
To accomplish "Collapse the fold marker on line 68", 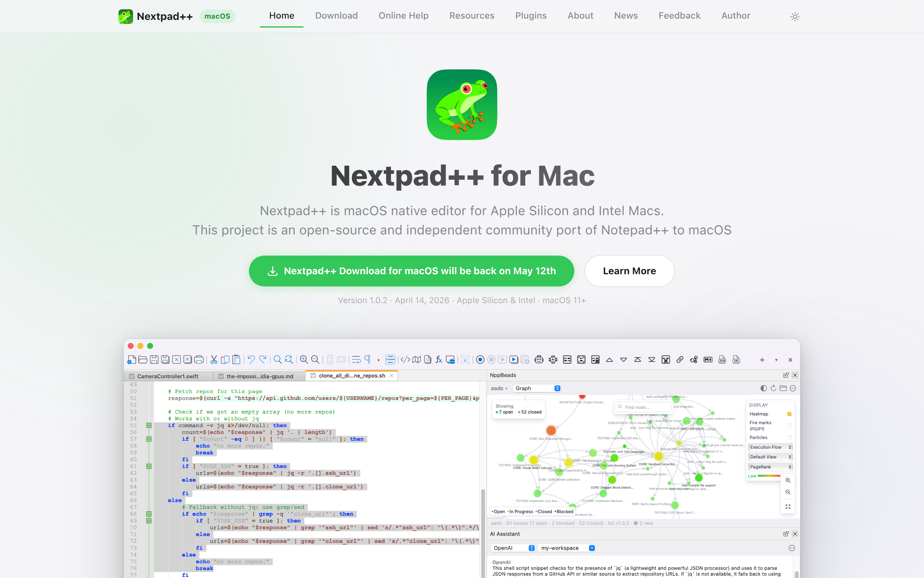I will [149, 514].
